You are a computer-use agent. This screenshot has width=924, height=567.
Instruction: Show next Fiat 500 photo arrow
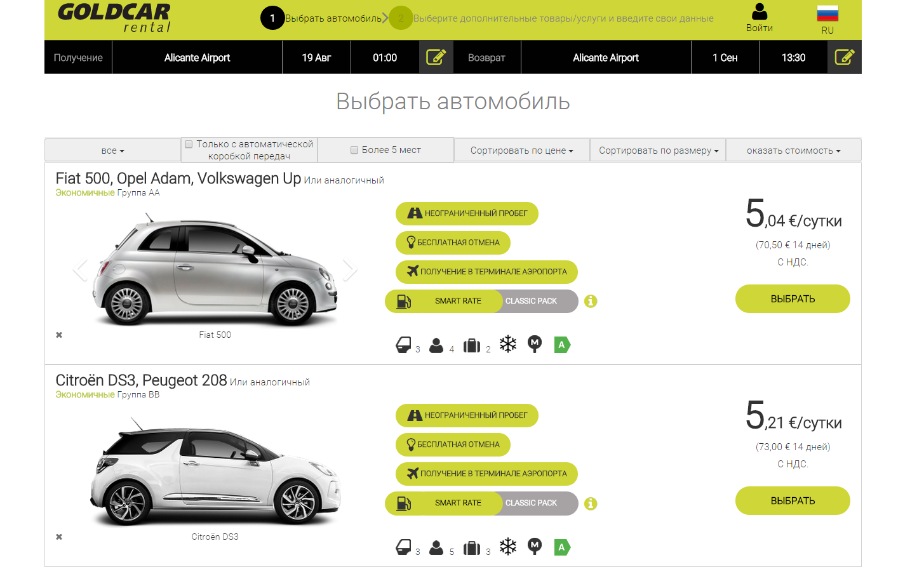[x=350, y=270]
